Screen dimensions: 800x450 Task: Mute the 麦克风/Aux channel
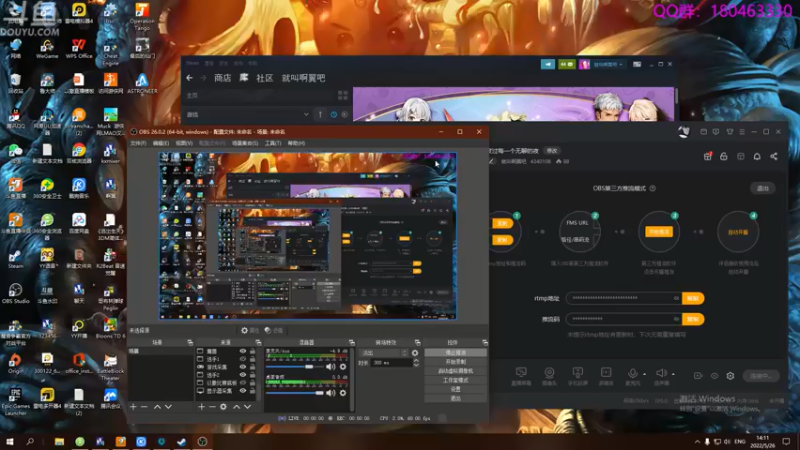[331, 367]
